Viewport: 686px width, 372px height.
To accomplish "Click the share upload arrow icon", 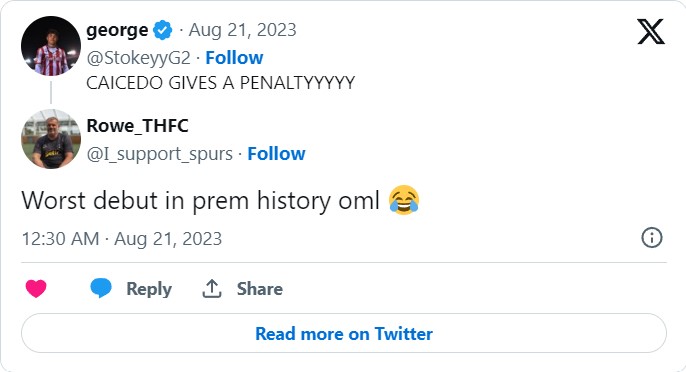I will pyautogui.click(x=212, y=289).
